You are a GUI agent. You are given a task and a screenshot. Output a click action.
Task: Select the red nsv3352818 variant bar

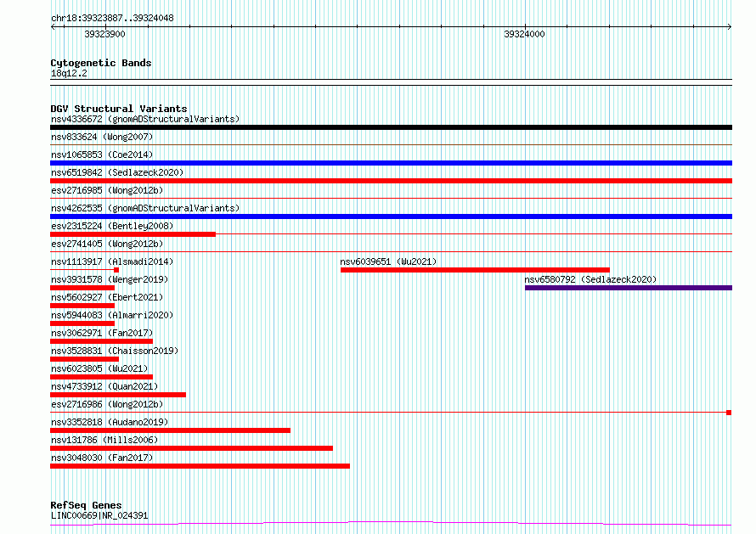[x=170, y=430]
